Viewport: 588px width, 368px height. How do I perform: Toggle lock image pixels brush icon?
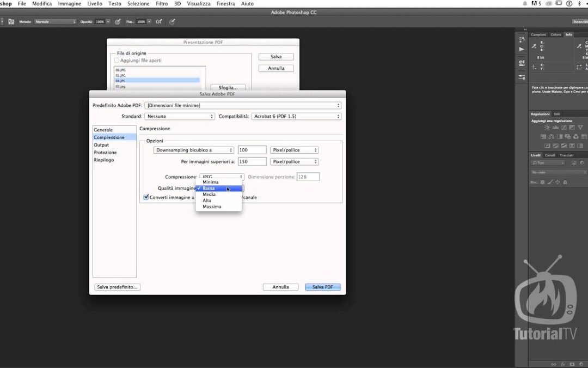550,182
